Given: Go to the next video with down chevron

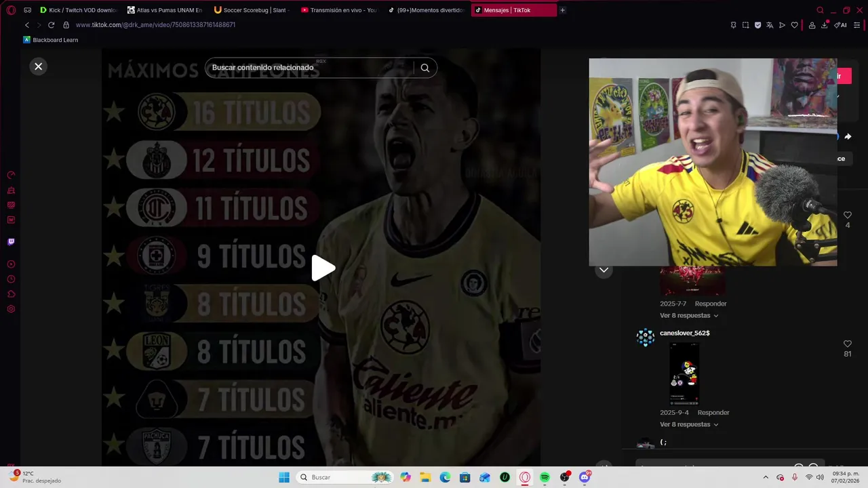Looking at the screenshot, I should (x=604, y=270).
